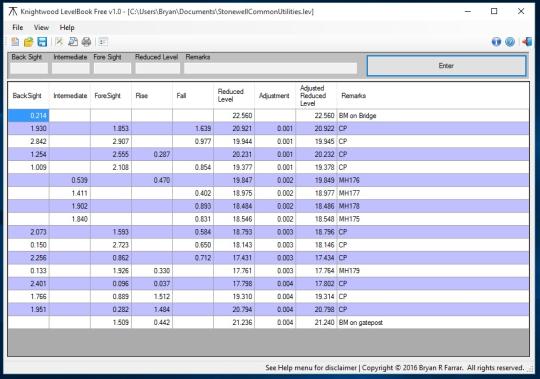Click the New file toolbar icon

pyautogui.click(x=15, y=42)
